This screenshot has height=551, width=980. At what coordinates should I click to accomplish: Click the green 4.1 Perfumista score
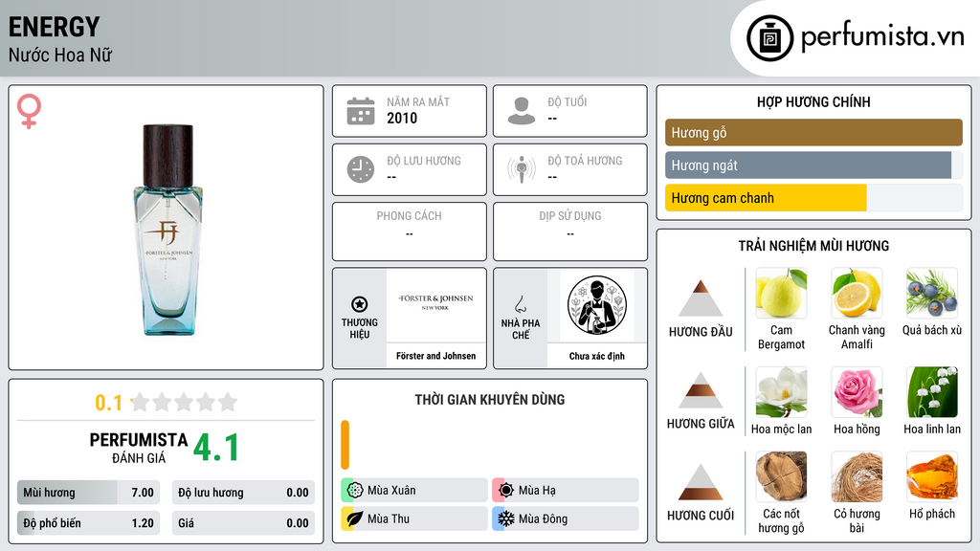[216, 448]
